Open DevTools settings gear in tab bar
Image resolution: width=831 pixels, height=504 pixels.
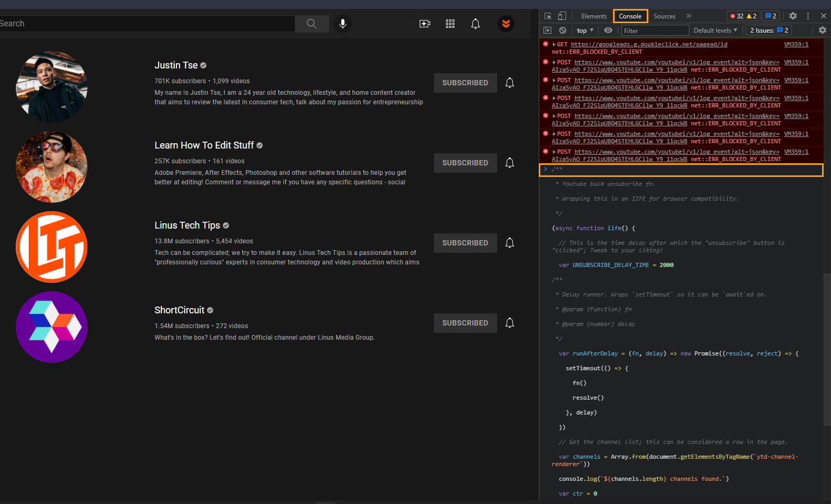pyautogui.click(x=793, y=16)
